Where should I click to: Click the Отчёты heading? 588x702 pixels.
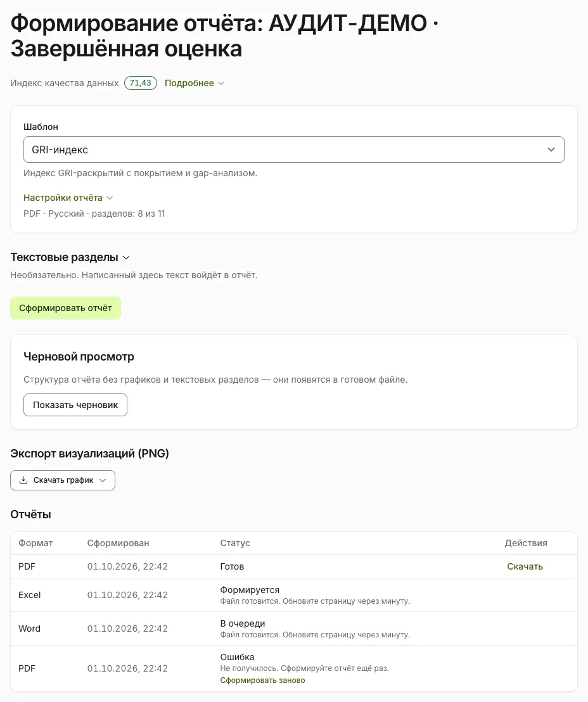[x=31, y=514]
